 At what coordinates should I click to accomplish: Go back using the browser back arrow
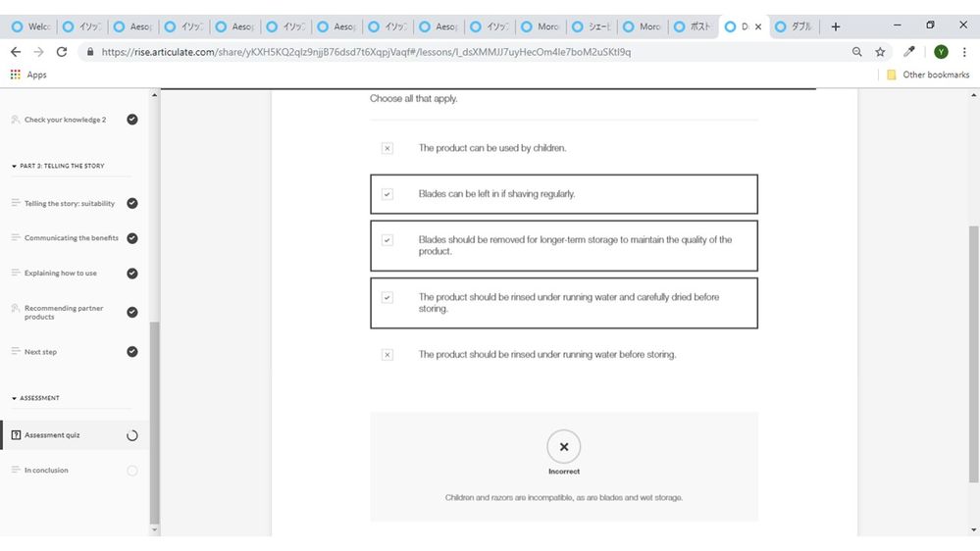click(16, 52)
